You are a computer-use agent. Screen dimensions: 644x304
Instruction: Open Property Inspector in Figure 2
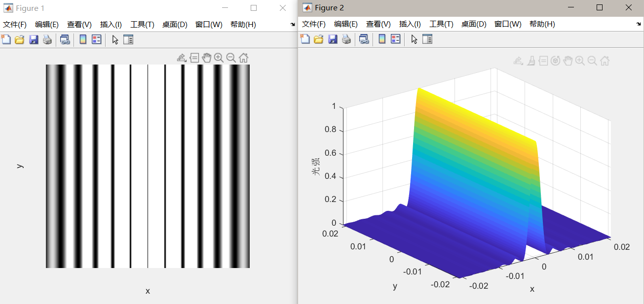coord(427,39)
